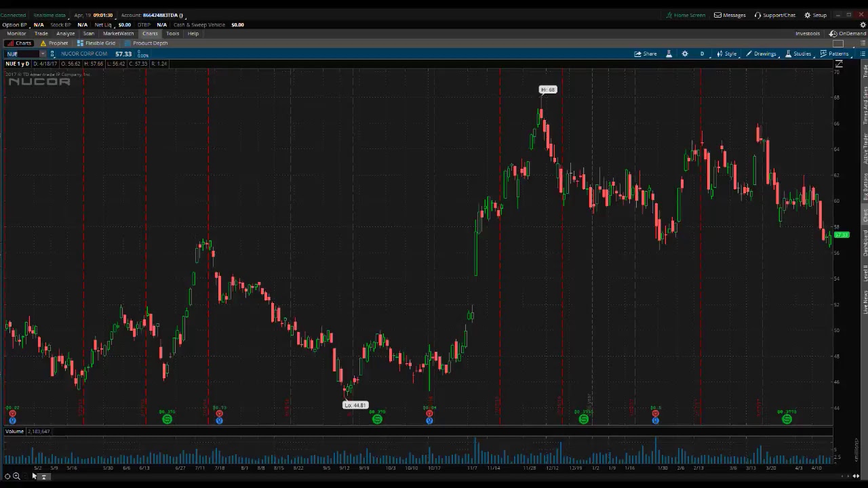
Task: Click the Share chart icon
Action: 646,54
